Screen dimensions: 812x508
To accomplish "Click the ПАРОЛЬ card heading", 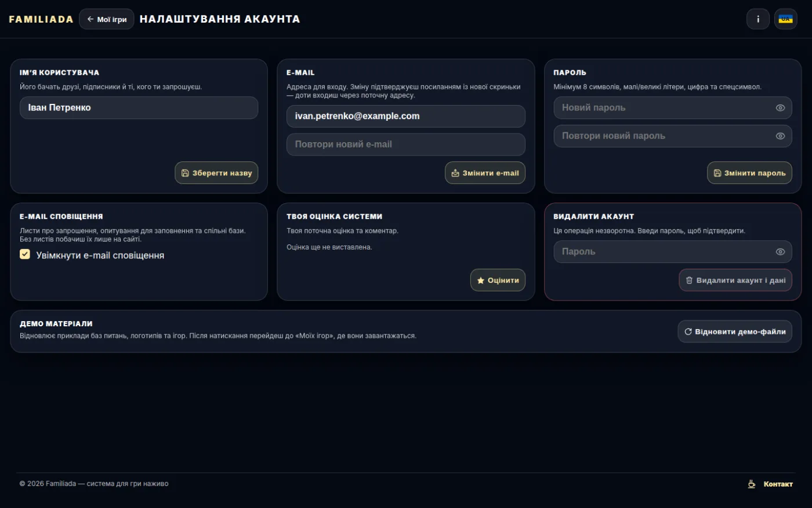I will pos(570,73).
